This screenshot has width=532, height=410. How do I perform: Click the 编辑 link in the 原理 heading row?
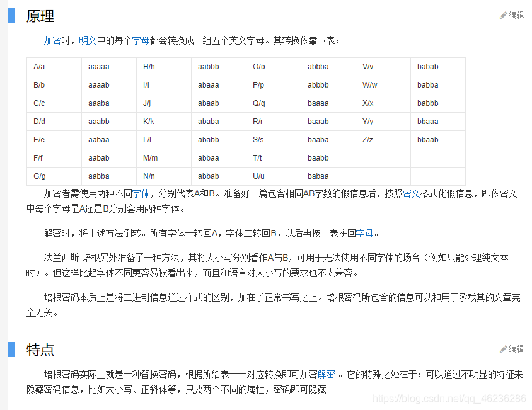coord(516,15)
